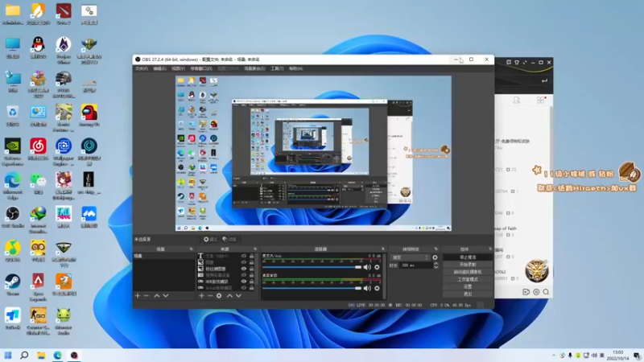Open source properties gear in Sources toolbar
The image size is (644, 362).
pyautogui.click(x=219, y=295)
